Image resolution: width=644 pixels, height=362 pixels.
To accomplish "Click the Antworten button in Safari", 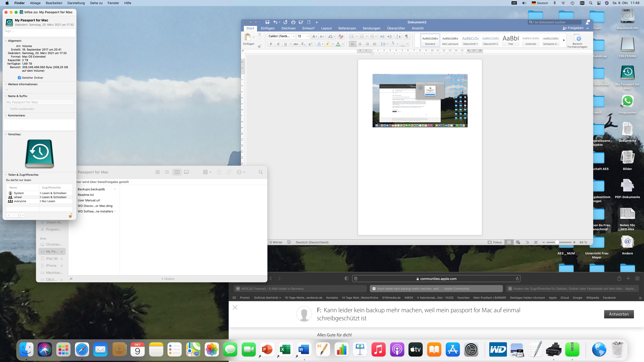I will (x=619, y=314).
